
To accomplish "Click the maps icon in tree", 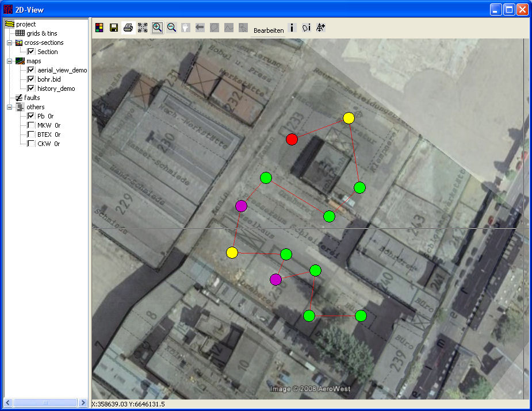I will pos(20,61).
